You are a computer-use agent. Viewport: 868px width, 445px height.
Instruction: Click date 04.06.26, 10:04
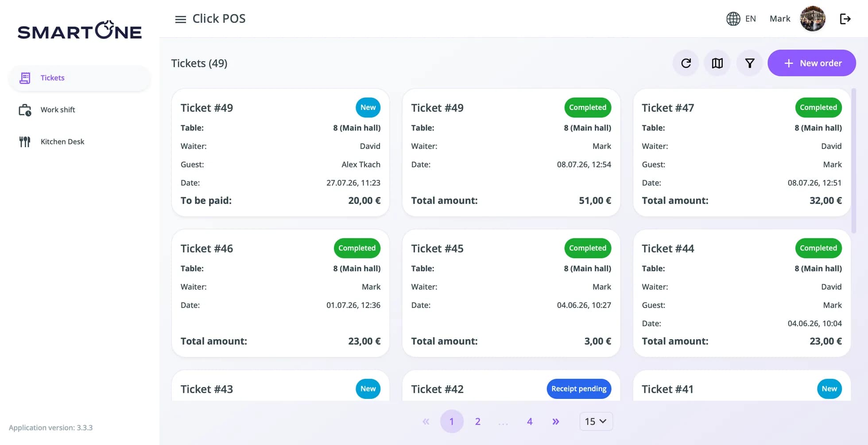(815, 323)
